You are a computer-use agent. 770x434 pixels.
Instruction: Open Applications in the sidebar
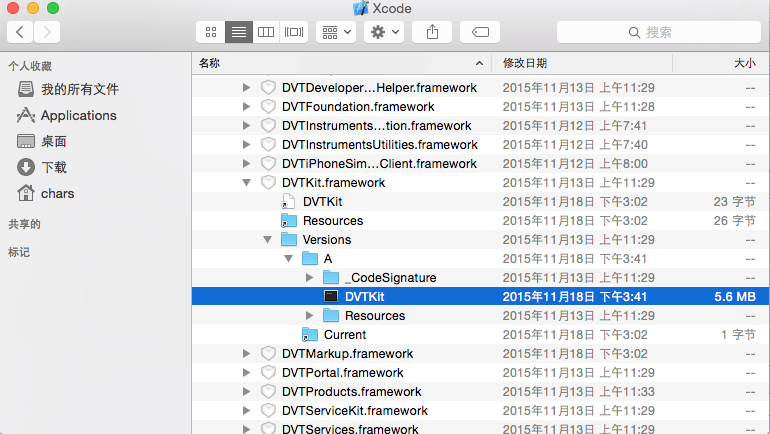click(x=67, y=115)
